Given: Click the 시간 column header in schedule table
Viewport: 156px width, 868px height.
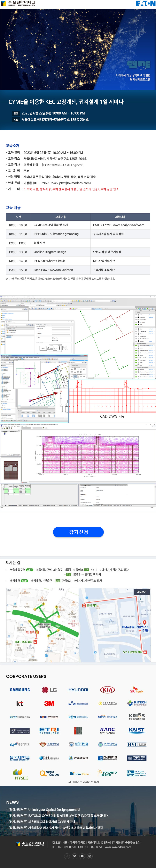Looking at the screenshot, I should click(x=19, y=217).
